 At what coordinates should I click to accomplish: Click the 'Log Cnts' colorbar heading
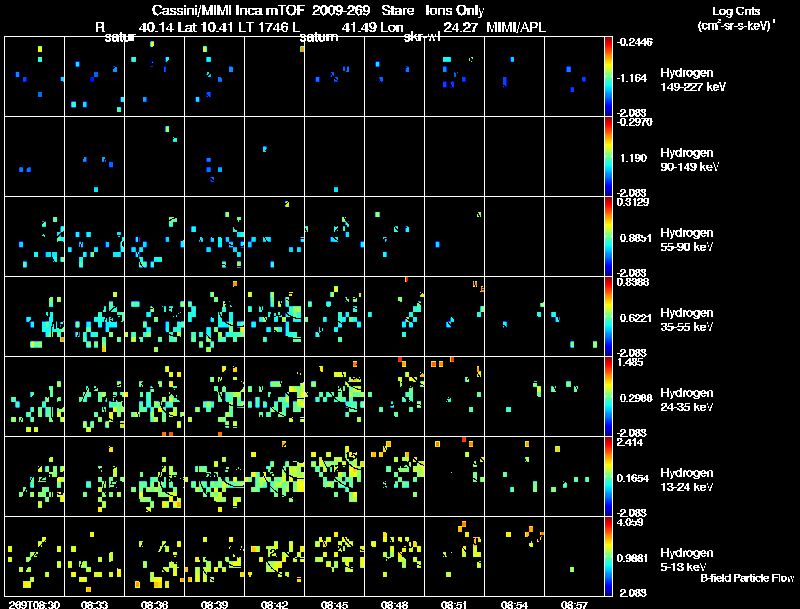click(736, 11)
